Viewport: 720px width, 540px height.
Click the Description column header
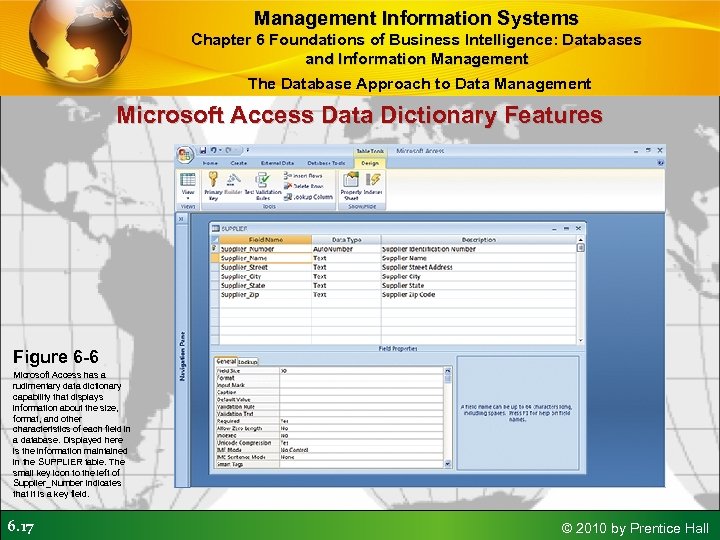(x=478, y=240)
